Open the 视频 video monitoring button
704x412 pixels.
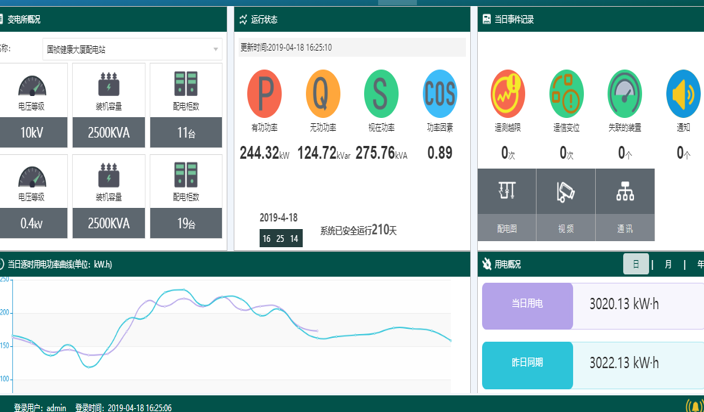tap(566, 205)
